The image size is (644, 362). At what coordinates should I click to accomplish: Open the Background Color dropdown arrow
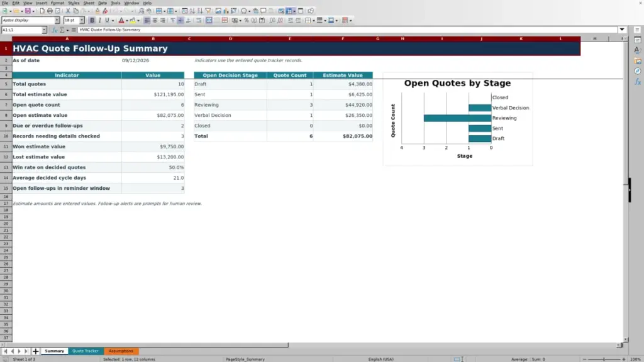(138, 20)
